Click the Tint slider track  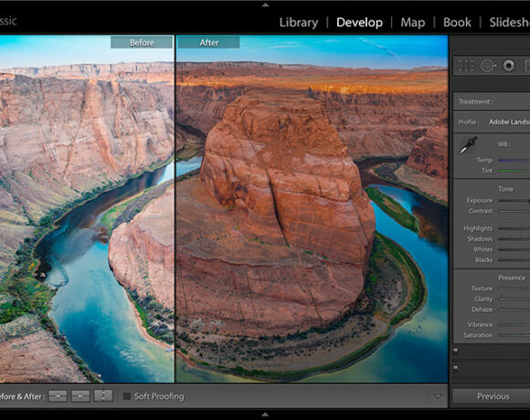point(514,171)
